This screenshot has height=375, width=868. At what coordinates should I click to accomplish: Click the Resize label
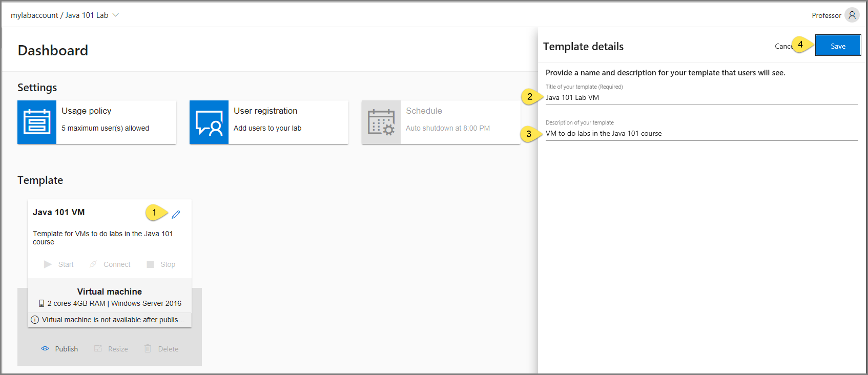[x=118, y=349]
